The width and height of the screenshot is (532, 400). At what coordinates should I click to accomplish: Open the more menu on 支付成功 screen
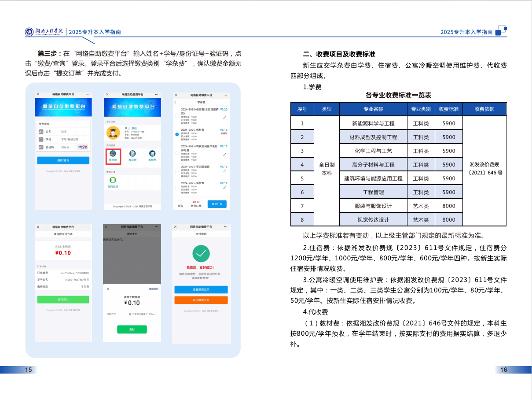click(x=226, y=226)
